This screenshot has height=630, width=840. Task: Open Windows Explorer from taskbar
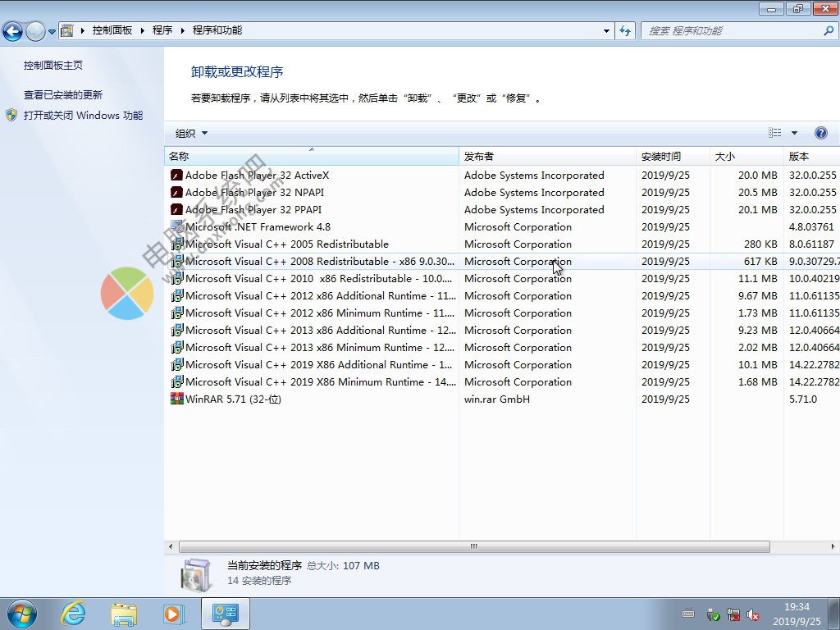124,614
